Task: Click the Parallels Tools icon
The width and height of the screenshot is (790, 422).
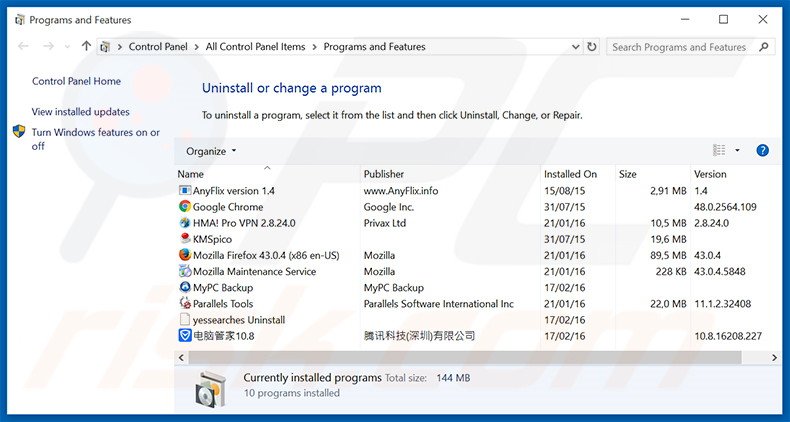Action: click(184, 304)
